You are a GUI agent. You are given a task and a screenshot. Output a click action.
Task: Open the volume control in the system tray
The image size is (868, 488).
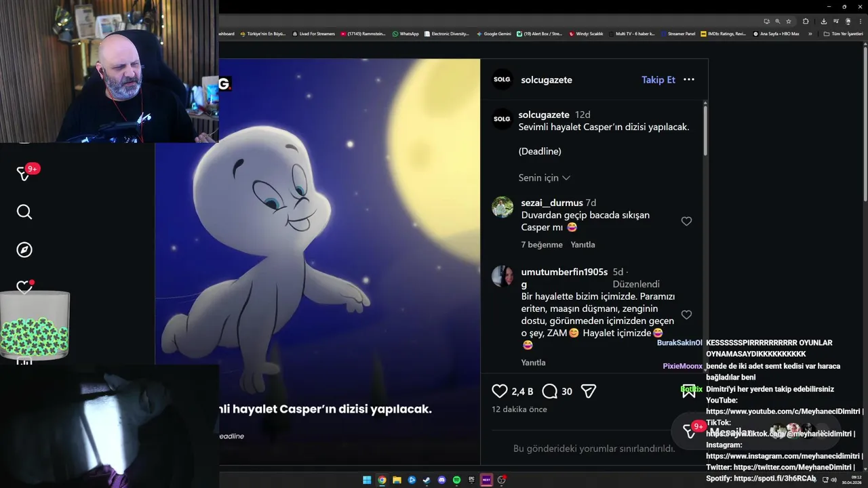(833, 480)
